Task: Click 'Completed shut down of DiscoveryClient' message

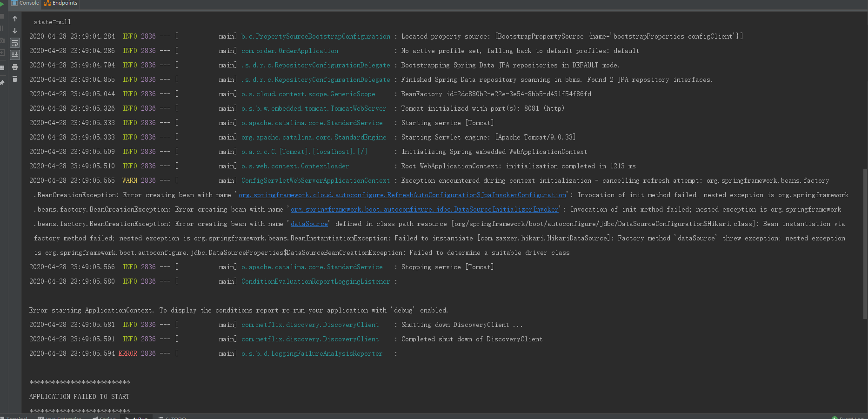Action: [x=472, y=339]
